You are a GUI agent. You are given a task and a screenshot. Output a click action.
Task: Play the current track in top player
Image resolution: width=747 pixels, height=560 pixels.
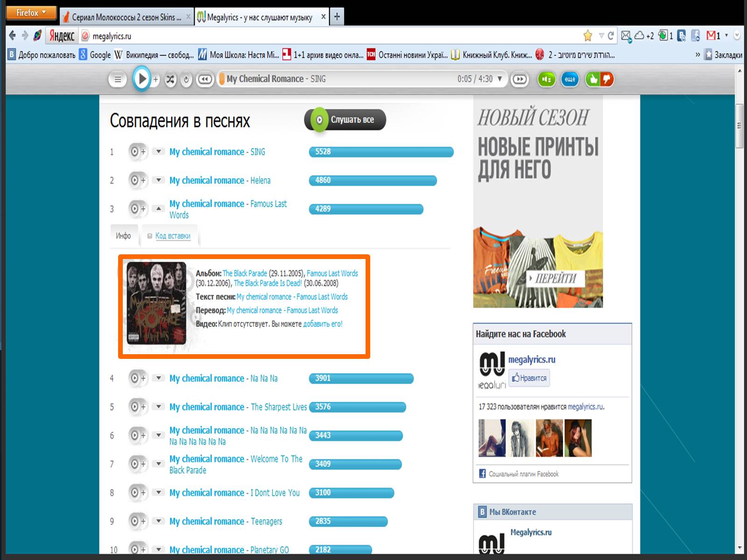click(x=141, y=79)
